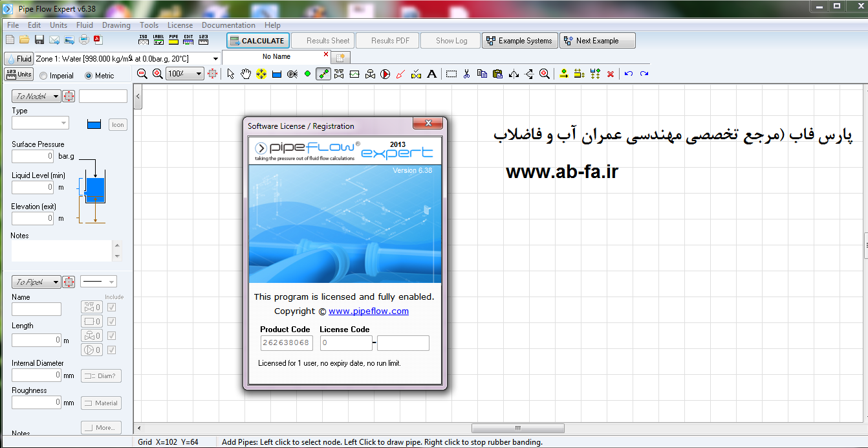Click the horizontal scrollbar thumb below the canvas
This screenshot has height=448, width=868.
pyautogui.click(x=518, y=428)
